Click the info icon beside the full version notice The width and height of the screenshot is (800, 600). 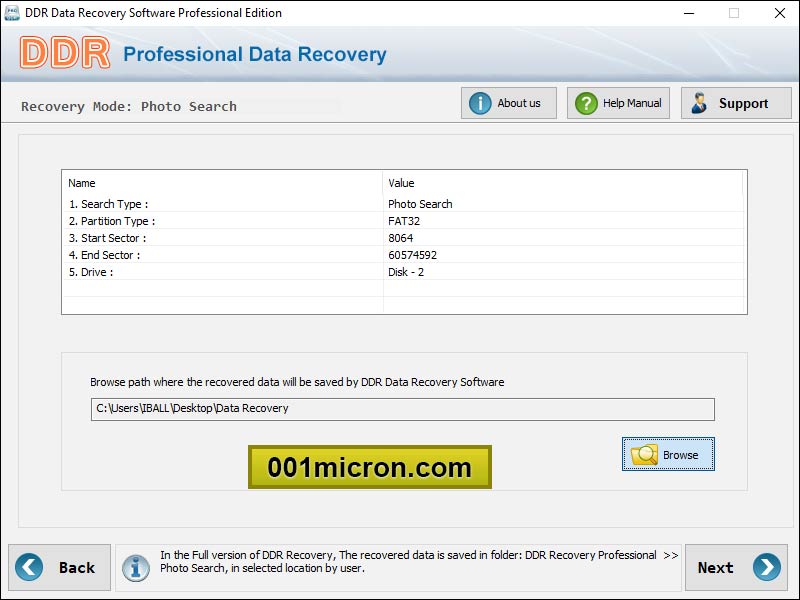pos(137,567)
